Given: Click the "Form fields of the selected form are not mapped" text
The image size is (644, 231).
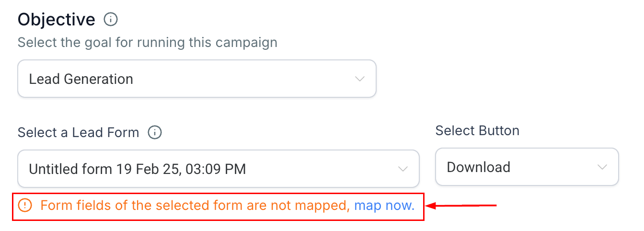Looking at the screenshot, I should 195,206.
